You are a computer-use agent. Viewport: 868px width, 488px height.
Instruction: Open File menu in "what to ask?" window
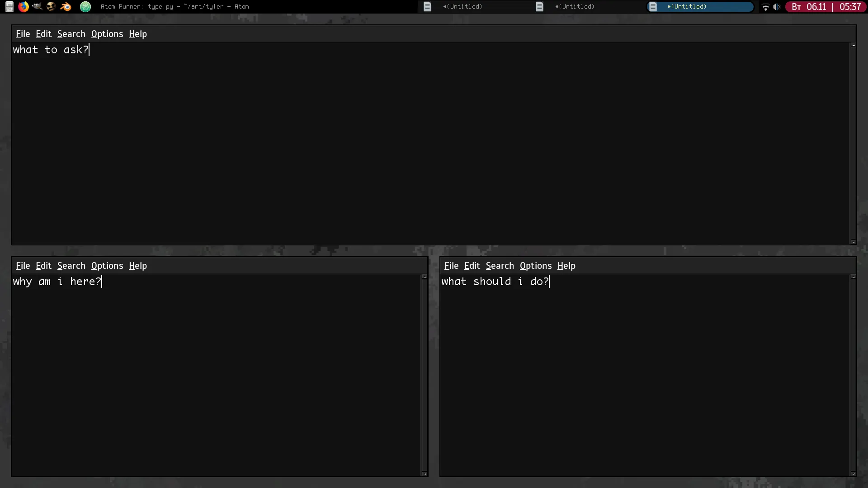click(23, 34)
